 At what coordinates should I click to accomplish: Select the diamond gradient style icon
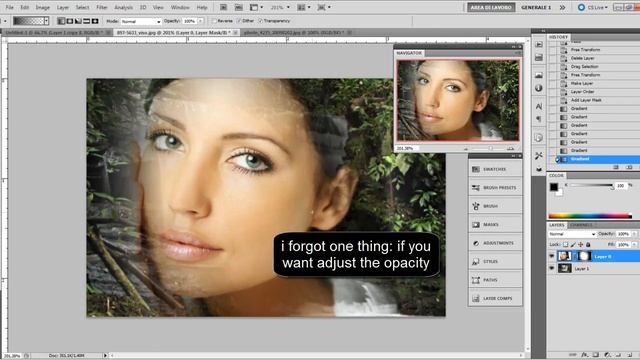pos(95,21)
